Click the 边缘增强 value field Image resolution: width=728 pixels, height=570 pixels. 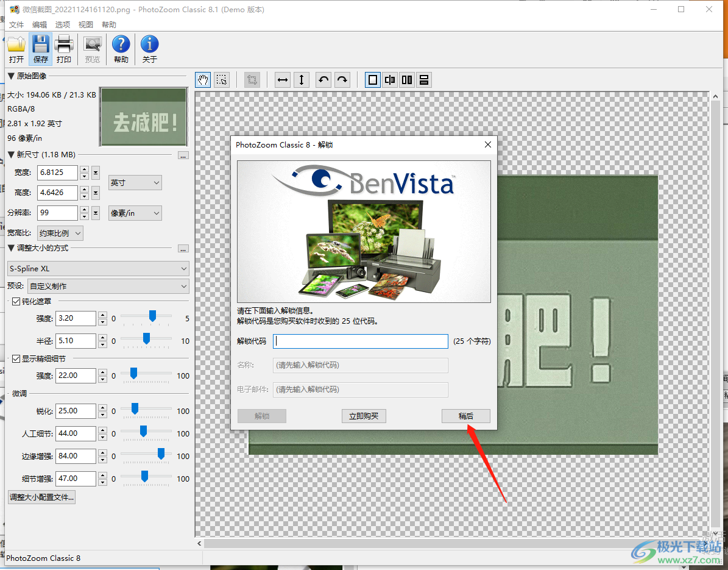click(76, 456)
